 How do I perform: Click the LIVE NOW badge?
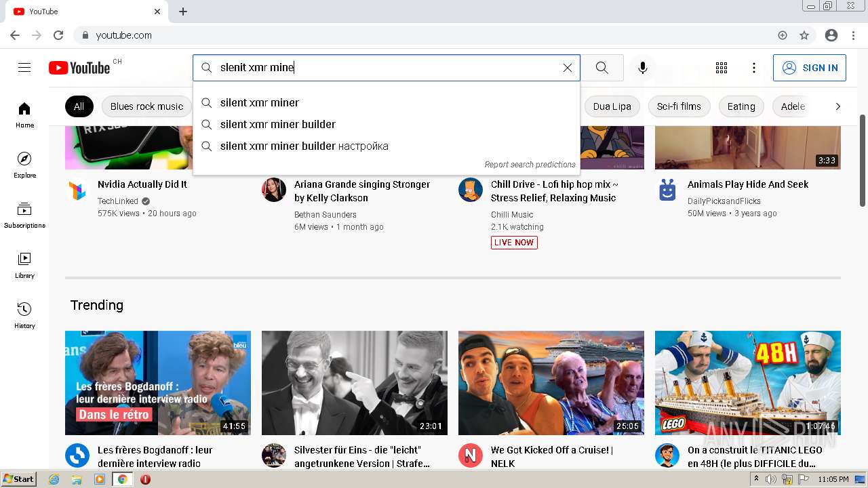(x=514, y=243)
